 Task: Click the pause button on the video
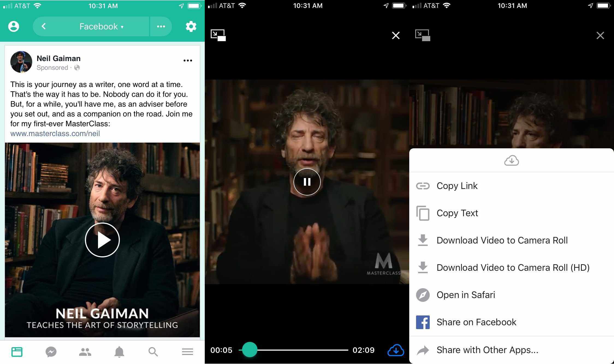click(307, 181)
